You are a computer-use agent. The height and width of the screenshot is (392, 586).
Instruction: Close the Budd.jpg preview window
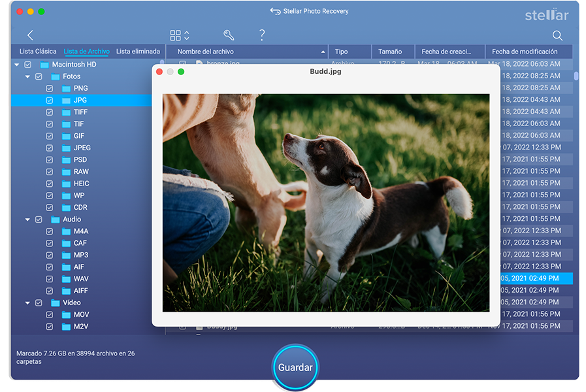pyautogui.click(x=159, y=72)
